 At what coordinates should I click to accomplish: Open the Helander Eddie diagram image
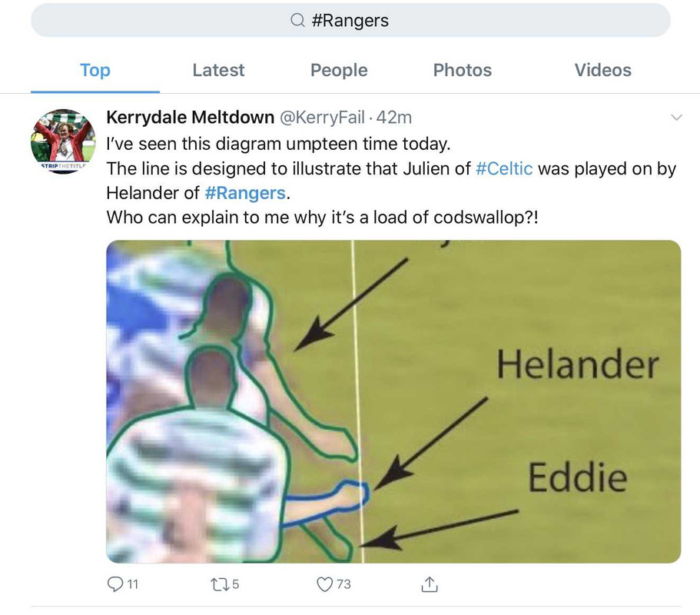pos(393,401)
